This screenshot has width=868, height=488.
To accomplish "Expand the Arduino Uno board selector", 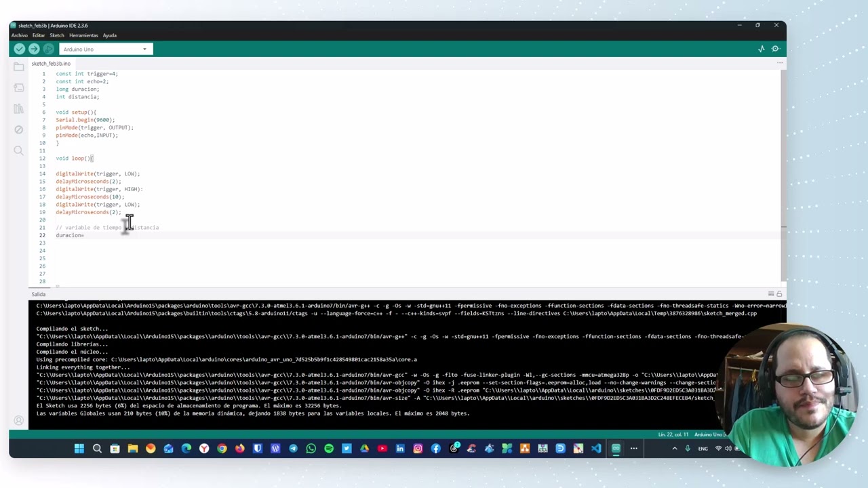I will (106, 49).
